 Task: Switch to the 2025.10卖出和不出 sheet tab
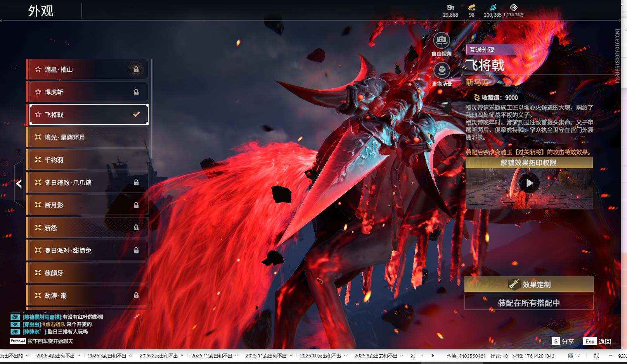[320, 356]
